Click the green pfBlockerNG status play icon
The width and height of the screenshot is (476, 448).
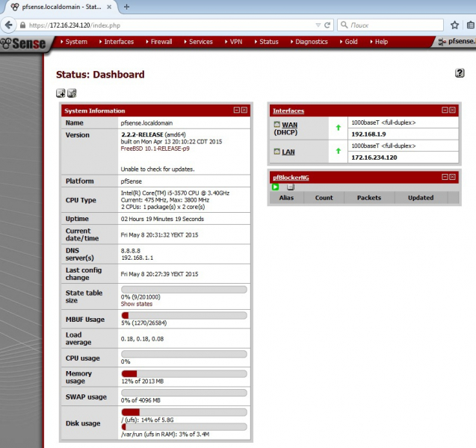(x=276, y=187)
